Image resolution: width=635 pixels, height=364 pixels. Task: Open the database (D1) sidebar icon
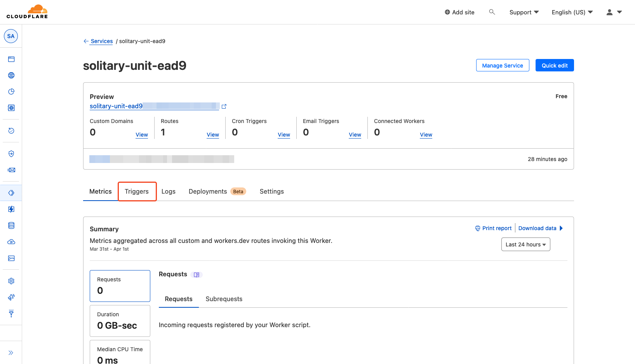coord(11,225)
